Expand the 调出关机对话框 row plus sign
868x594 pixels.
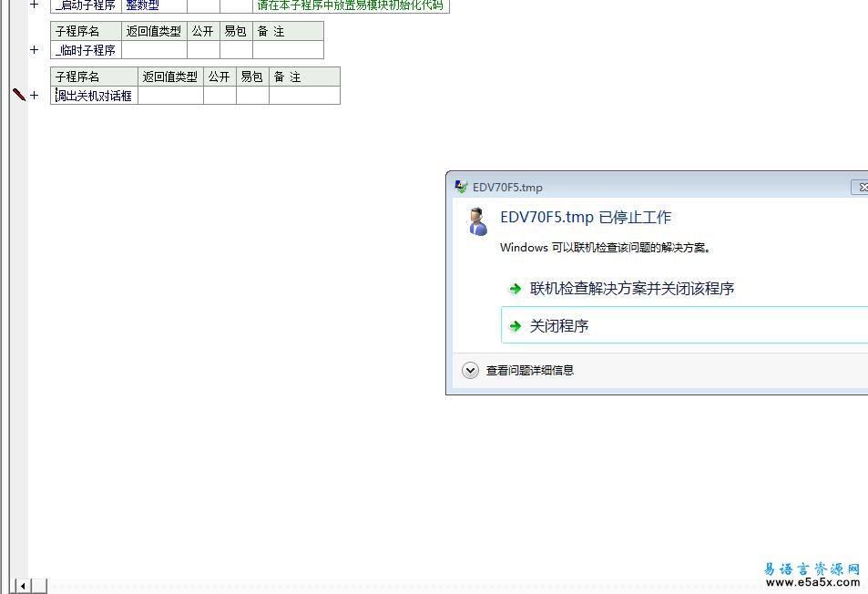[x=35, y=96]
